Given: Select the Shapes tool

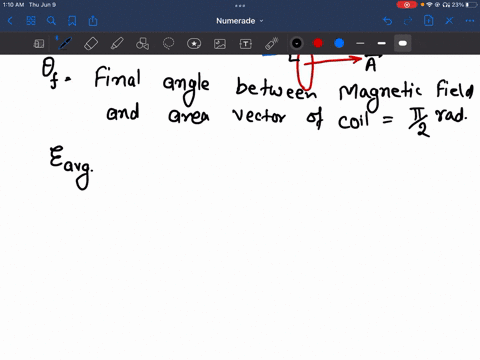Looking at the screenshot, I should (142, 44).
